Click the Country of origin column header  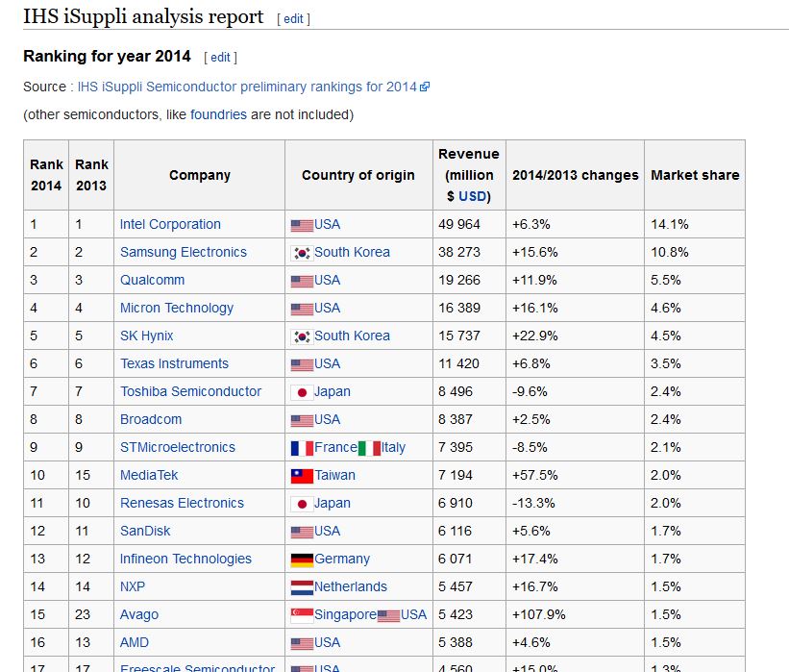(358, 175)
